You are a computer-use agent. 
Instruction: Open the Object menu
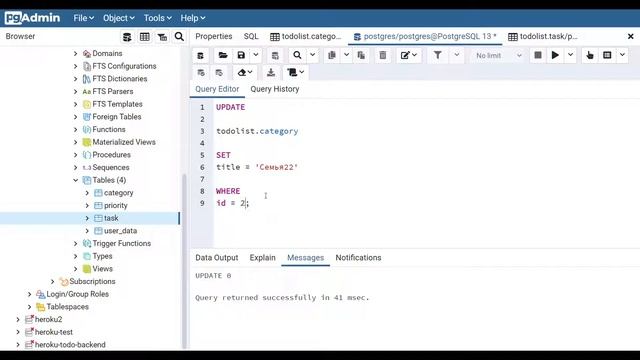(x=118, y=18)
